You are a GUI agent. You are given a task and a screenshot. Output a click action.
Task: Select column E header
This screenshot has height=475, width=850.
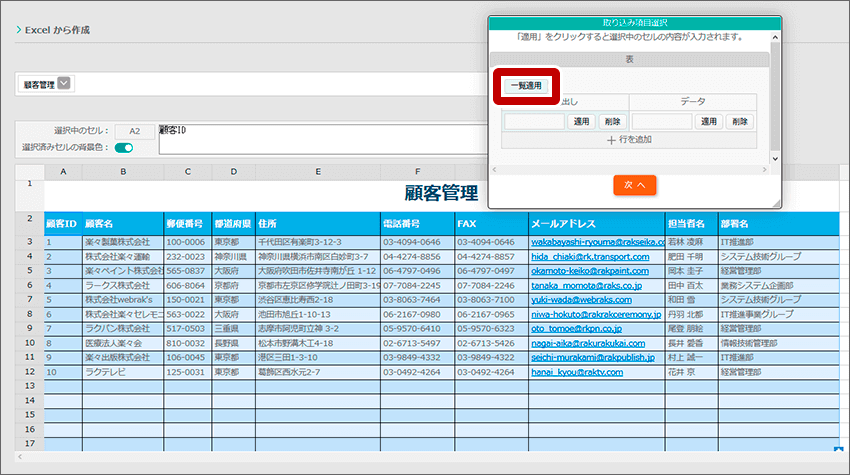tap(318, 172)
